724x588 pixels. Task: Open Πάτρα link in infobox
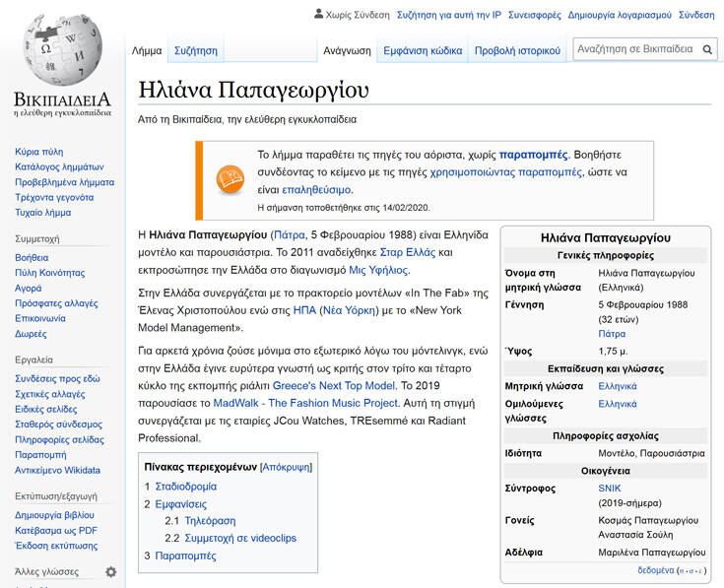[612, 334]
